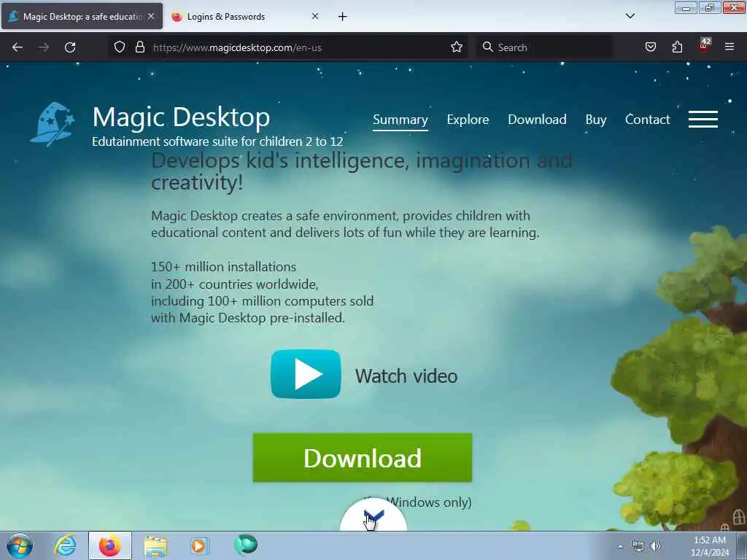Launch Windows Media Player from taskbar
The width and height of the screenshot is (747, 560).
(199, 545)
